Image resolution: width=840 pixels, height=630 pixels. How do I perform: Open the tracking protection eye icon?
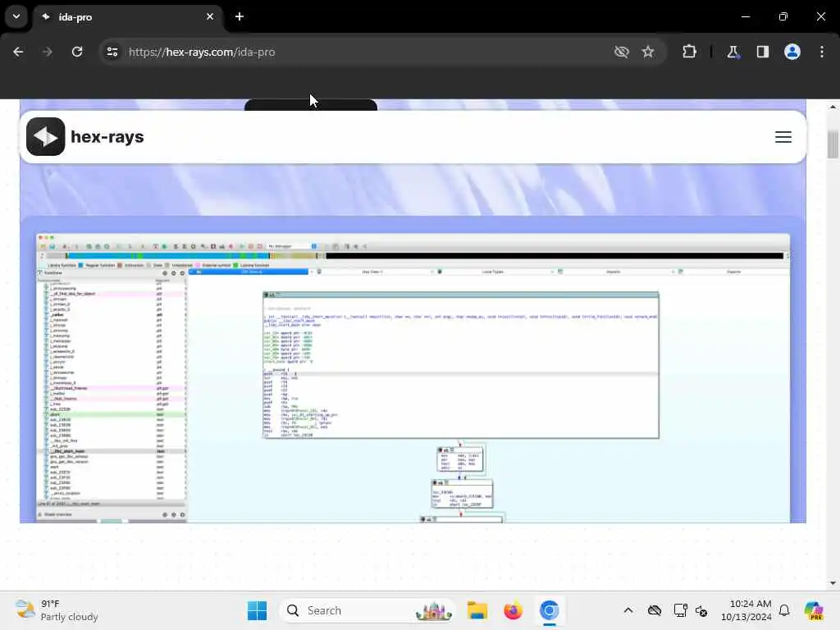[x=622, y=52]
